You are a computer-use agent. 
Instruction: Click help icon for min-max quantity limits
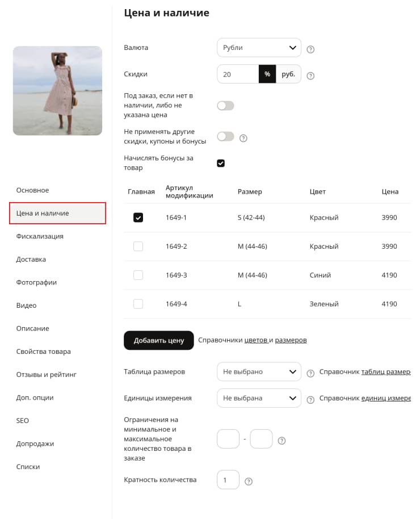(282, 441)
